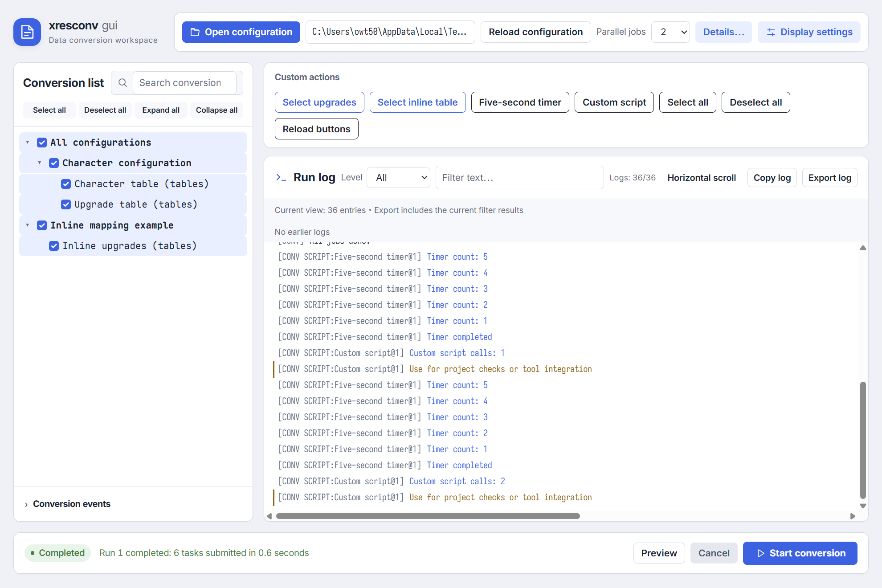Image resolution: width=882 pixels, height=588 pixels.
Task: Click Select inline table action
Action: click(x=417, y=102)
